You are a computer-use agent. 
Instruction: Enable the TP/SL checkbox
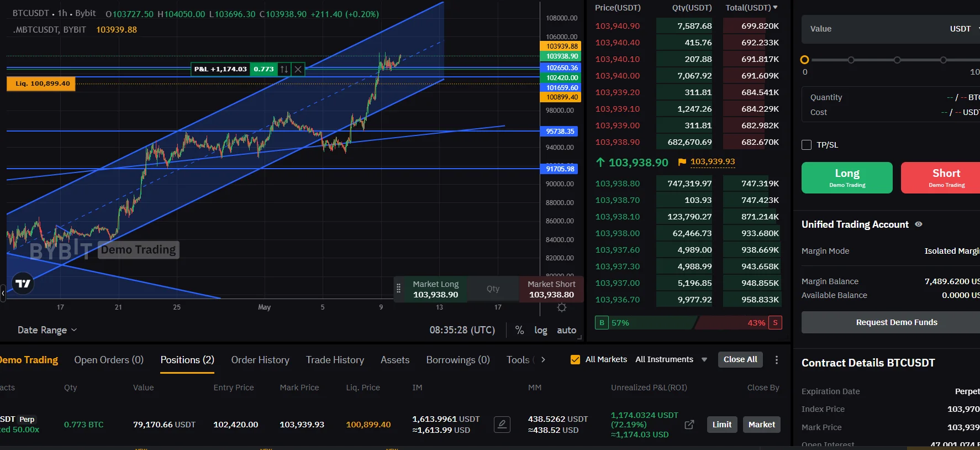807,145
